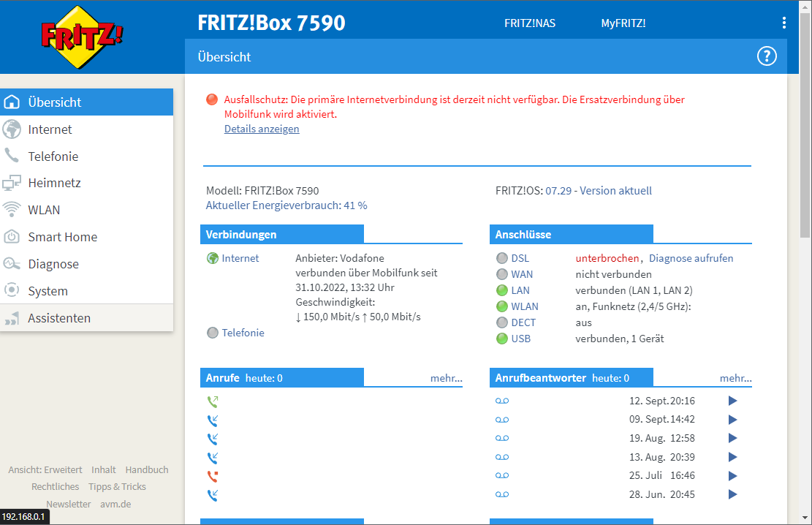The width and height of the screenshot is (812, 525).
Task: Click the FRITZ!OS 07.29 version link
Action: [x=598, y=191]
